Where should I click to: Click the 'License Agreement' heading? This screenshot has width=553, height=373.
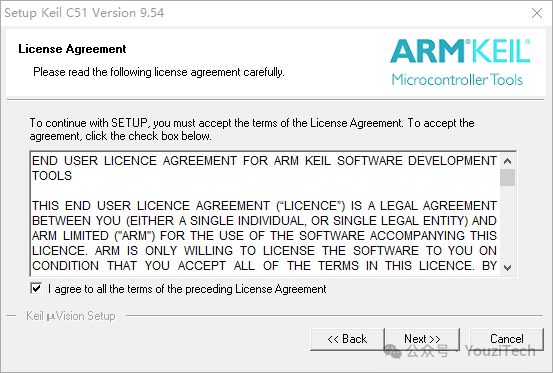pyautogui.click(x=72, y=49)
